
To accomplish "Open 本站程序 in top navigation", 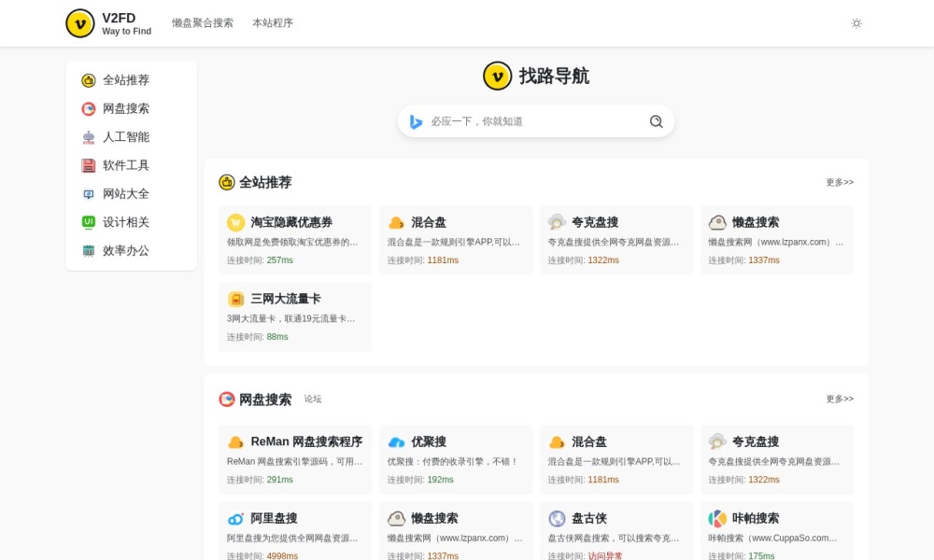I will pyautogui.click(x=273, y=23).
